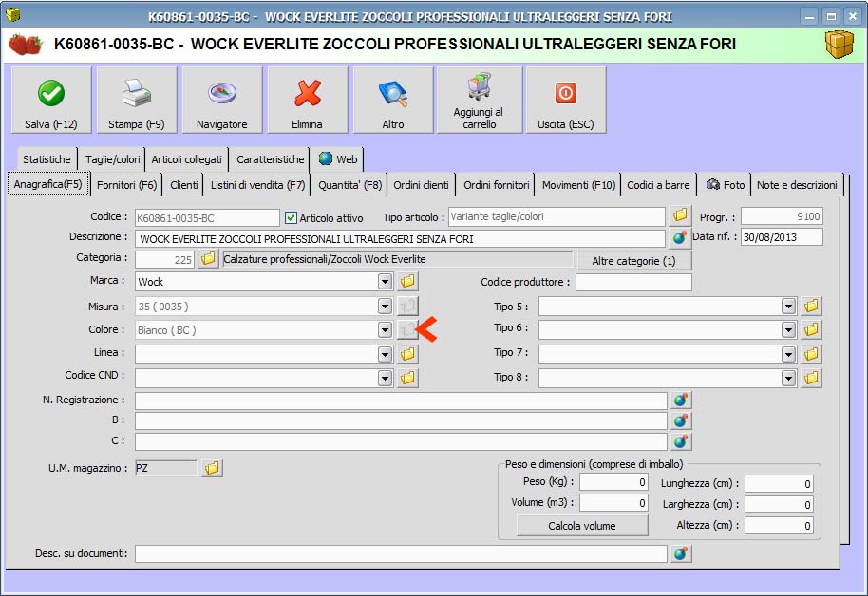Click the Volume (m3) input field
Viewport: 868px width, 596px height.
(613, 502)
